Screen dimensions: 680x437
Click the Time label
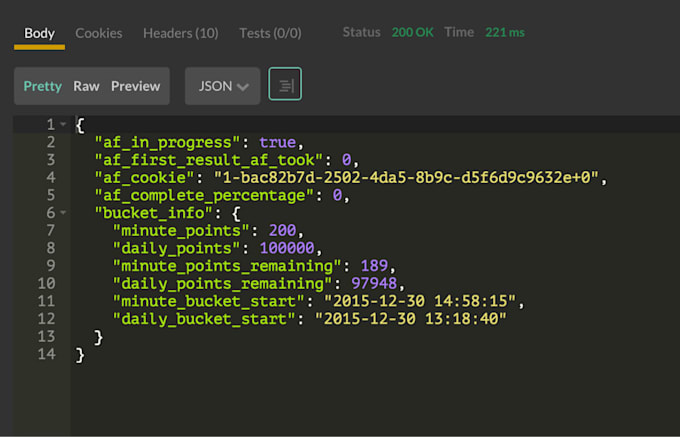[x=459, y=33]
